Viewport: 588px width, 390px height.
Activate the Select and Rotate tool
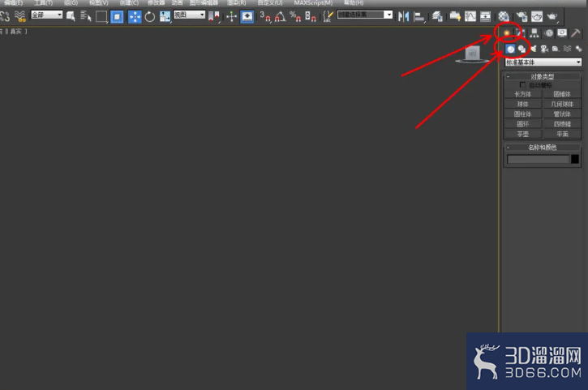tap(149, 16)
